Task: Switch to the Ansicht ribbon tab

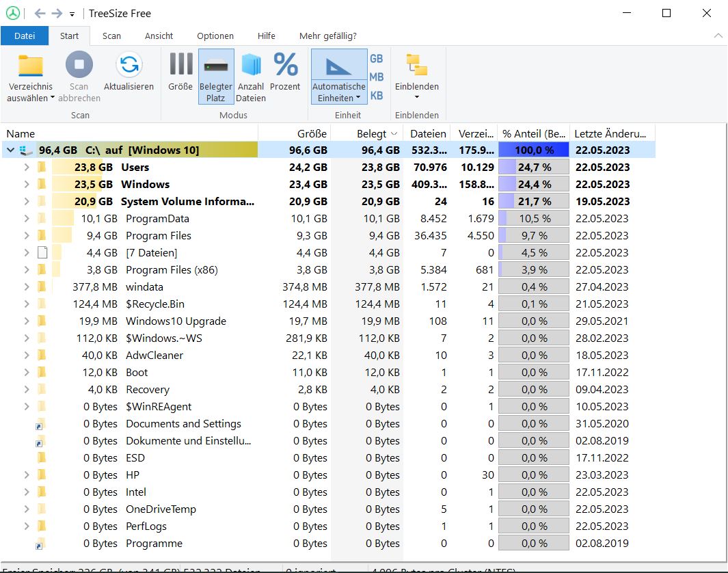Action: click(159, 36)
